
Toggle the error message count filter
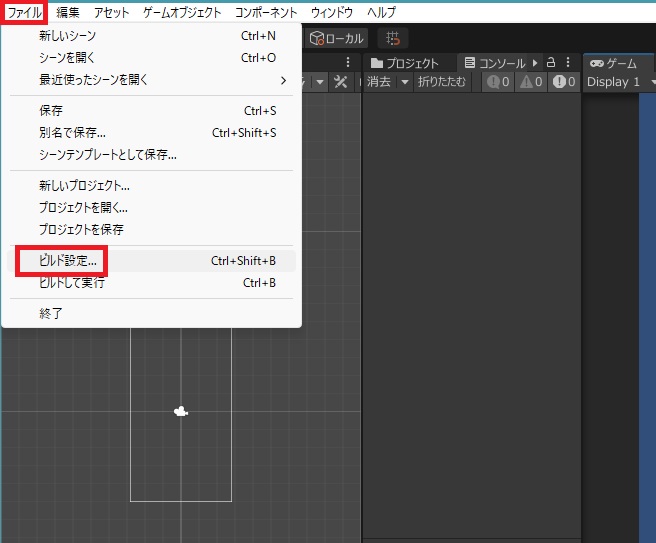[564, 82]
